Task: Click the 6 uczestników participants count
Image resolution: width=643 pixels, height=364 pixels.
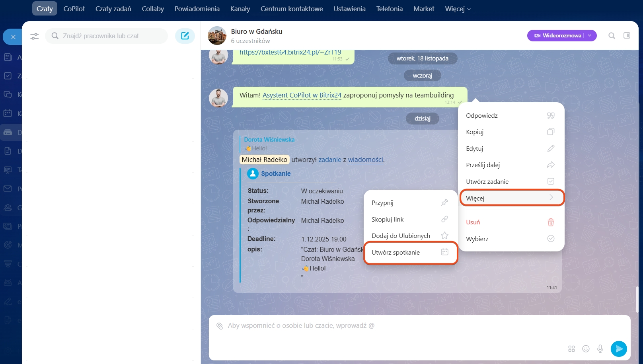Action: (250, 41)
